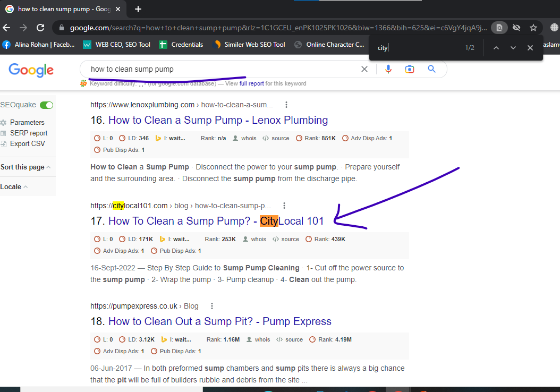Image resolution: width=560 pixels, height=392 pixels.
Task: Reload the current page
Action: point(41,28)
